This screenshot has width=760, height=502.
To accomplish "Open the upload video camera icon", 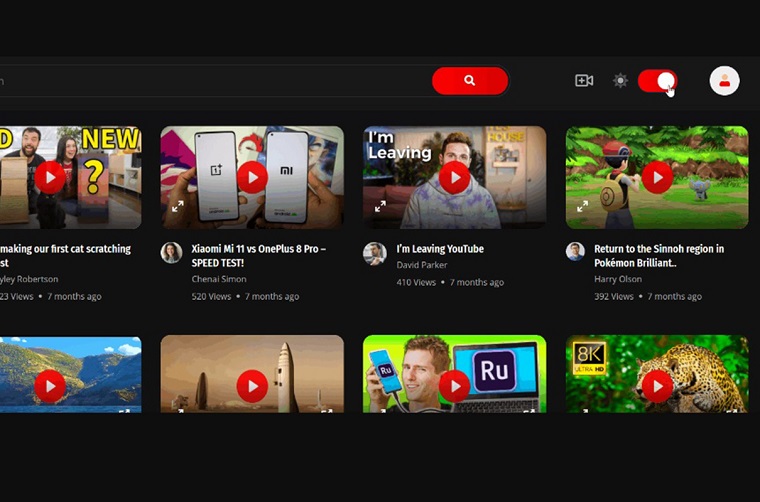I will click(x=584, y=80).
